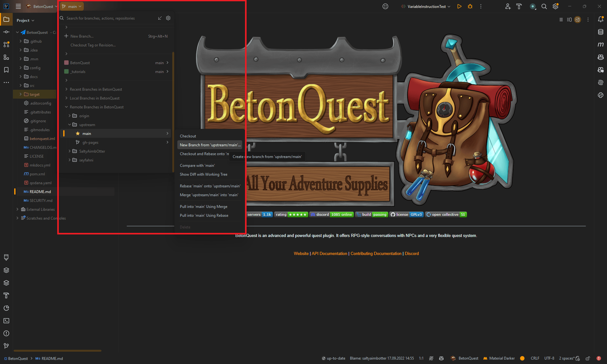Open the Website link in README
Screen dimensions: 607x364
[x=301, y=254]
